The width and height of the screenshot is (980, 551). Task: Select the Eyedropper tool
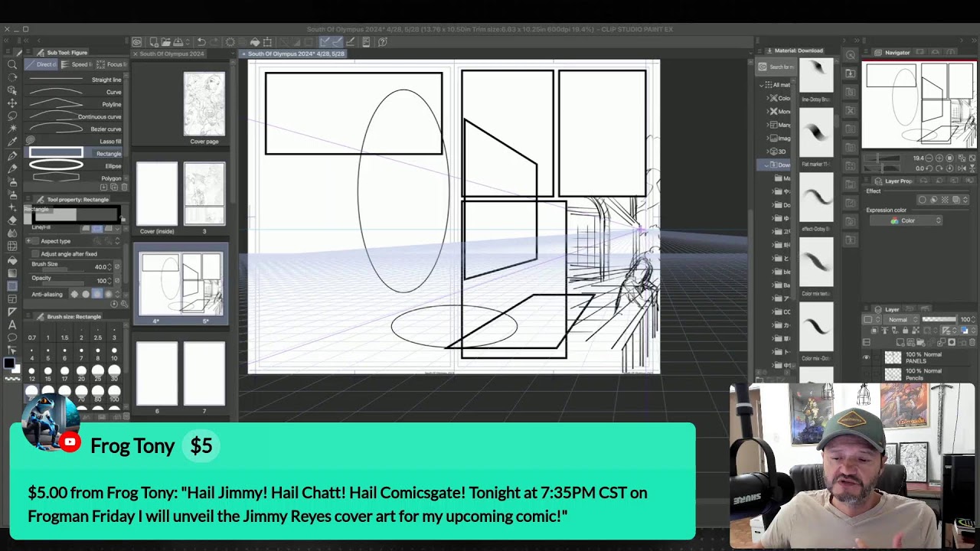[x=12, y=140]
